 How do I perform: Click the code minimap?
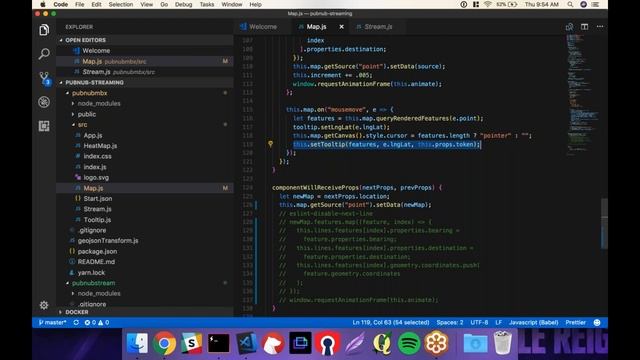(583, 95)
